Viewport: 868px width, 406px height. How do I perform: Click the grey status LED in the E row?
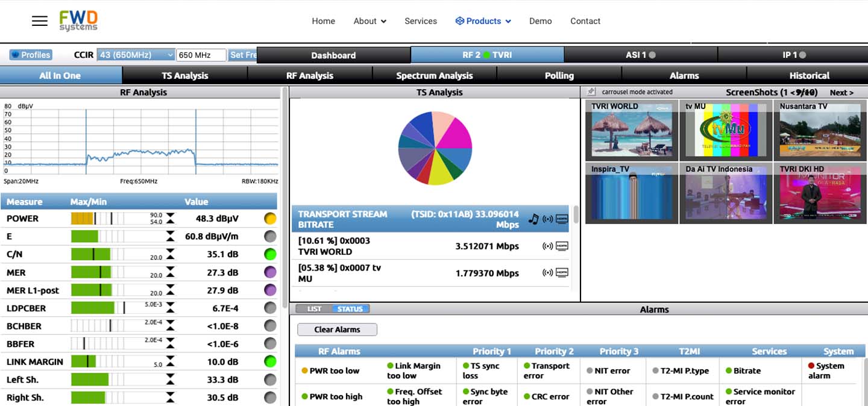coord(270,237)
